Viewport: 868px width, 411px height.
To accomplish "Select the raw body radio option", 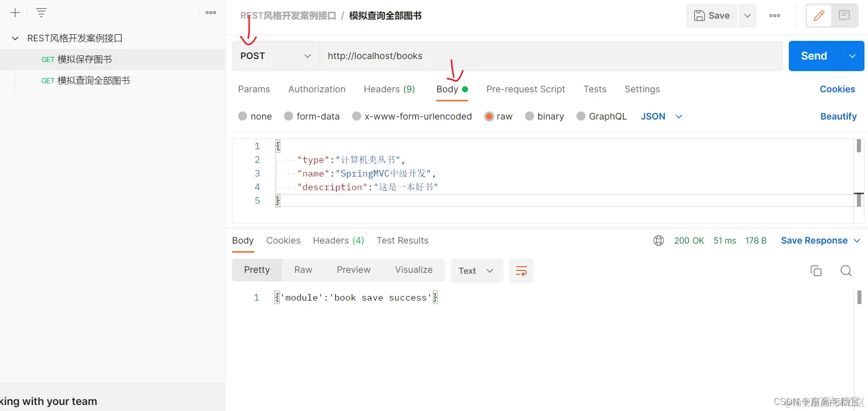I will [489, 116].
